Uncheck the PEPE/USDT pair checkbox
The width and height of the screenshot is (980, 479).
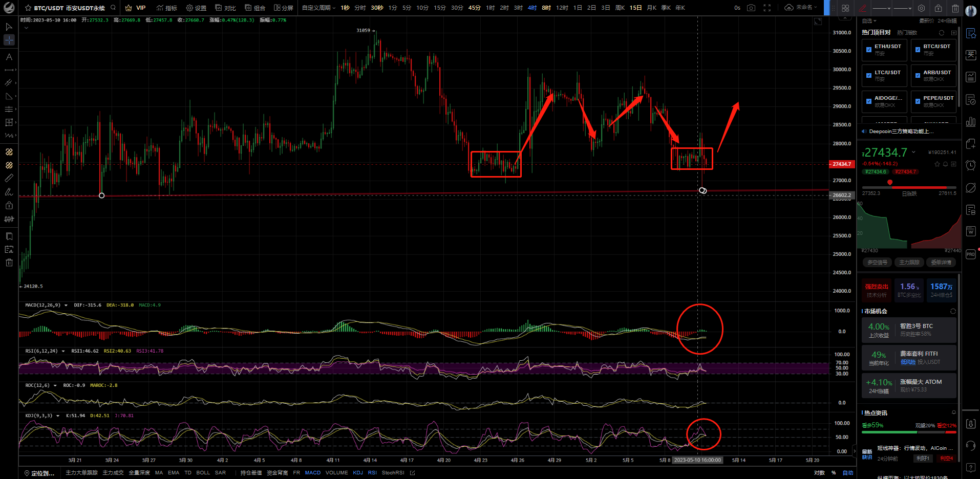point(918,101)
